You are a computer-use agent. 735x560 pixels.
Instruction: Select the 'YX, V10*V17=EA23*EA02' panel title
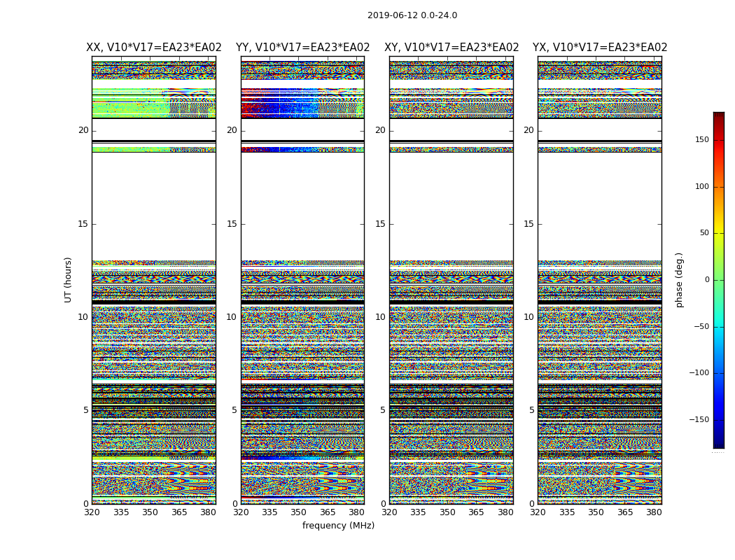point(600,48)
